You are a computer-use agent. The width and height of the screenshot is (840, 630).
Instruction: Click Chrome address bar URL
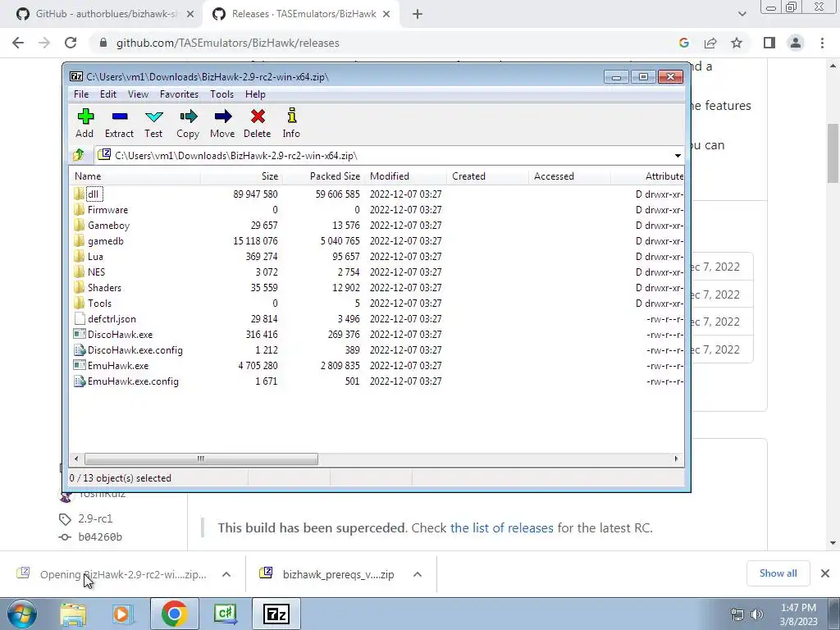click(x=228, y=43)
